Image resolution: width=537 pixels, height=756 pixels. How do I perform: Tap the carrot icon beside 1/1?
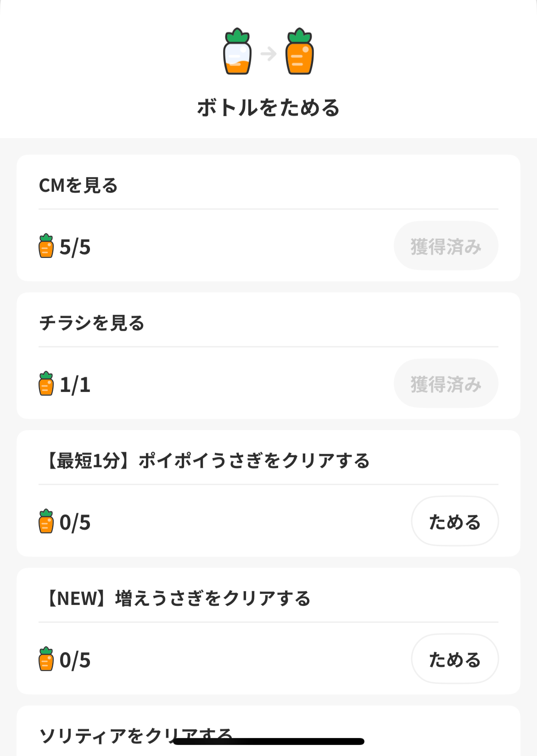46,384
